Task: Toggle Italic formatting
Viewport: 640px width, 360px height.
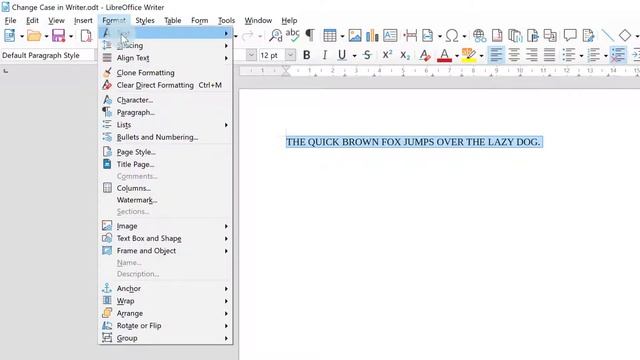Action: click(324, 55)
